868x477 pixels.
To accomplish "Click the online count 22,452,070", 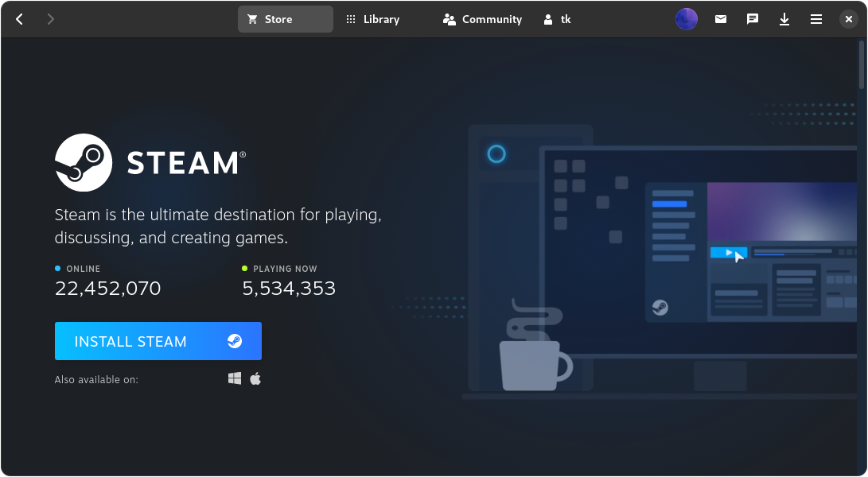I will coord(108,289).
